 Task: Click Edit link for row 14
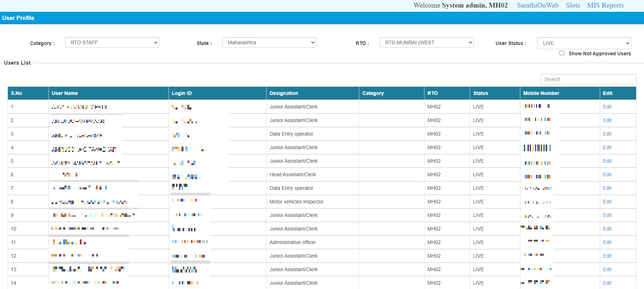tap(607, 283)
